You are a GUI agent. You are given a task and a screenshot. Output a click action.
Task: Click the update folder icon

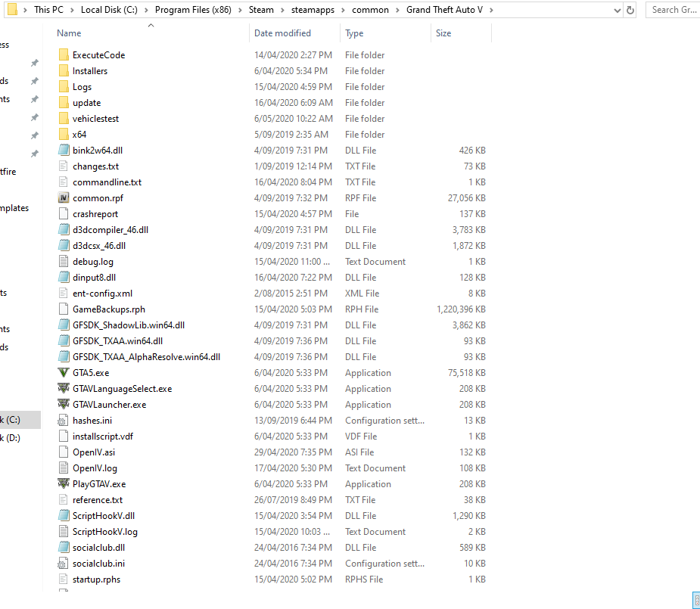64,103
